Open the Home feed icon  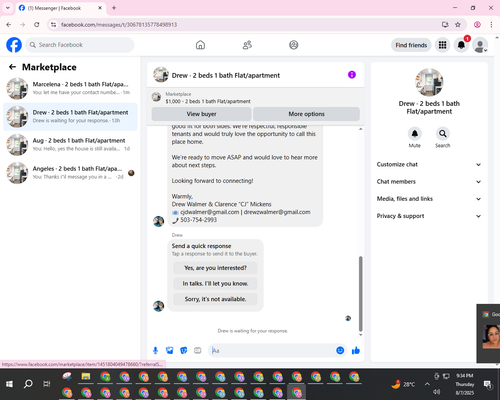[x=200, y=45]
